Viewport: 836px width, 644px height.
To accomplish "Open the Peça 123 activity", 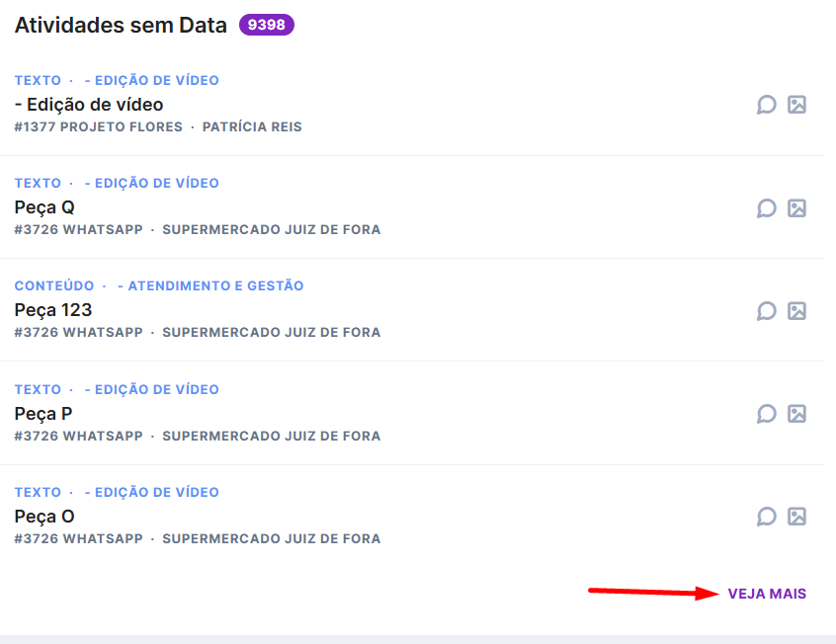I will (x=53, y=310).
